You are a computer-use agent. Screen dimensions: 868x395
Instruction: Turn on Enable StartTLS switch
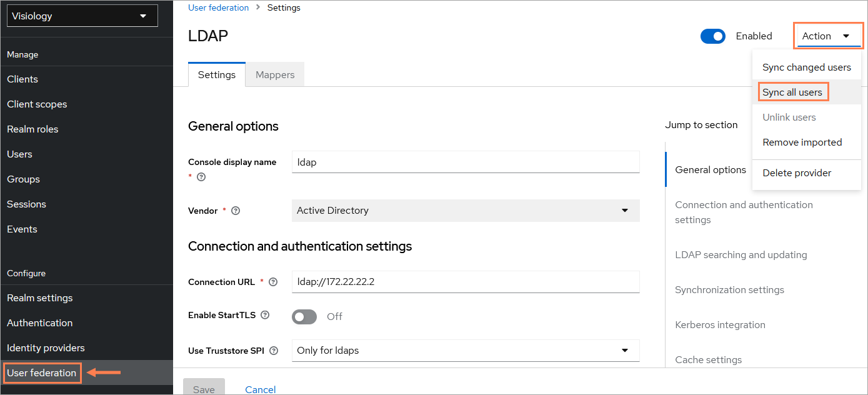[304, 317]
